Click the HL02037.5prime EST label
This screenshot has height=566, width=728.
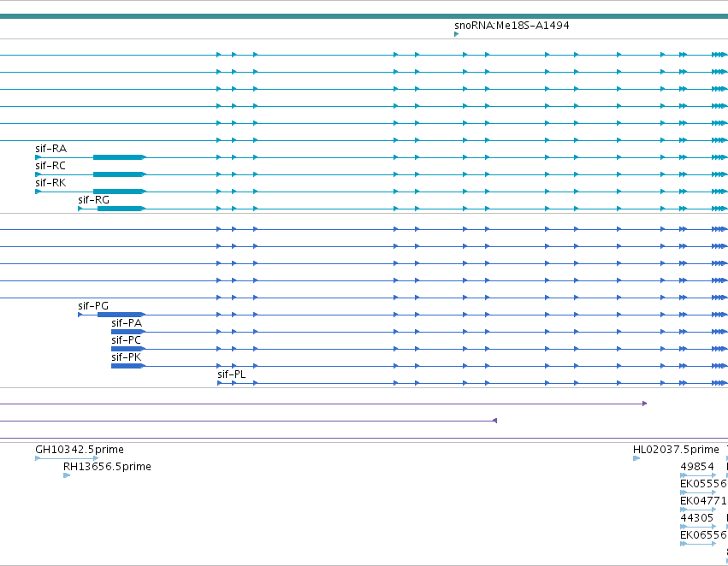click(x=676, y=450)
